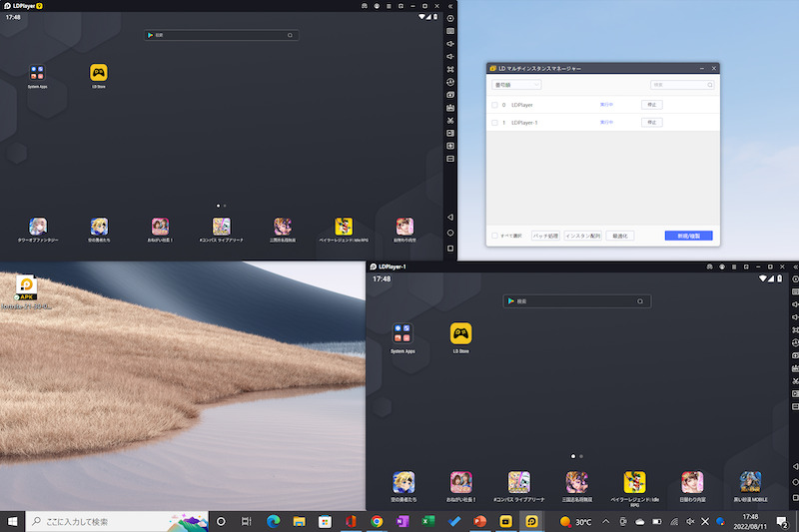Launch タワーオブファンタジー game in top LDPlayer
The height and width of the screenshot is (532, 799).
(x=37, y=226)
